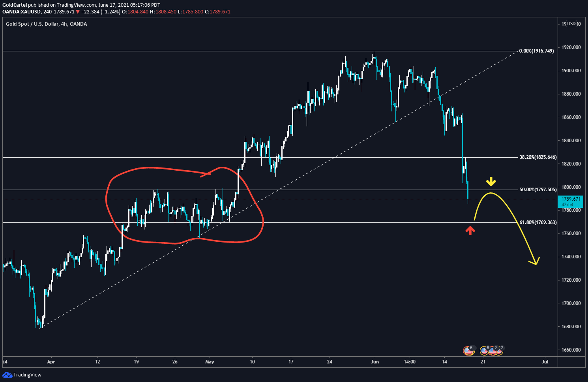The height and width of the screenshot is (382, 588).
Task: Select the Fibonacci 38.20%(1825.646) level label
Action: point(538,157)
